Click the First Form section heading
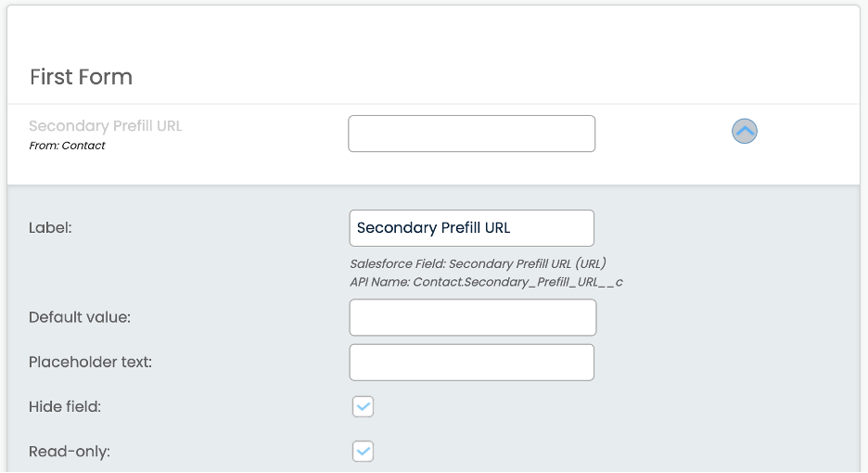The width and height of the screenshot is (868, 473). pyautogui.click(x=81, y=77)
